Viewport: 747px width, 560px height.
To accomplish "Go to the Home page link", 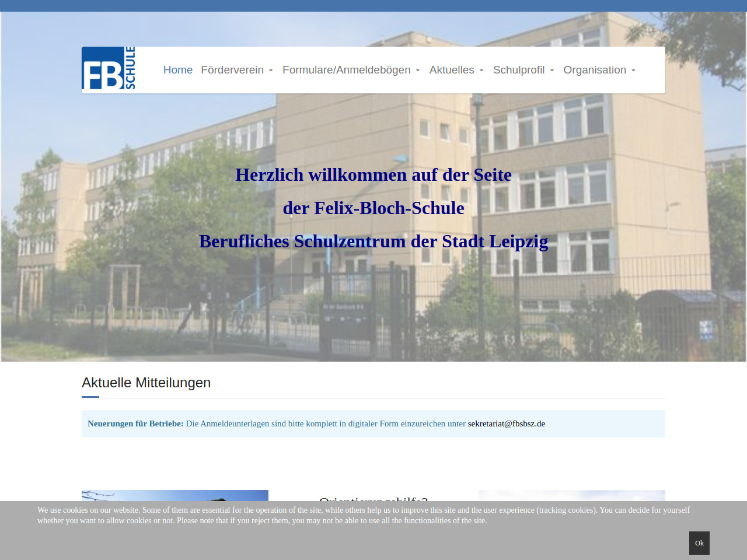I will 177,70.
